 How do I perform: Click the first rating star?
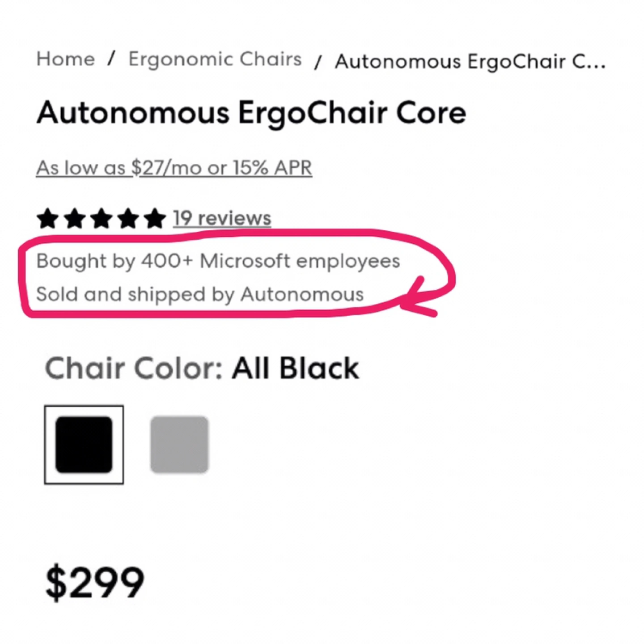tap(48, 219)
